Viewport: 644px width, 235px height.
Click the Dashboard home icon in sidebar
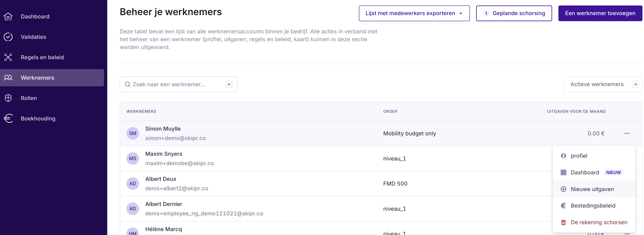tap(8, 16)
